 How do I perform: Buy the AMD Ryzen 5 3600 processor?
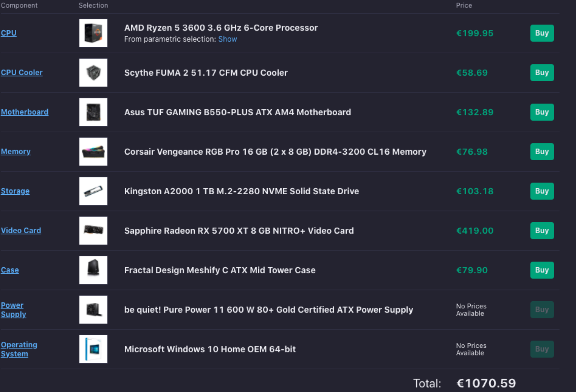pos(542,33)
